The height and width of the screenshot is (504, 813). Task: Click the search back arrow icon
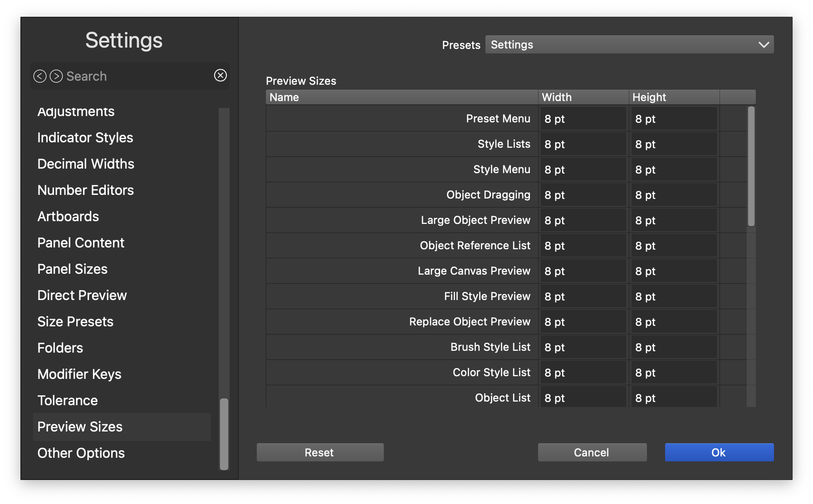tap(40, 76)
